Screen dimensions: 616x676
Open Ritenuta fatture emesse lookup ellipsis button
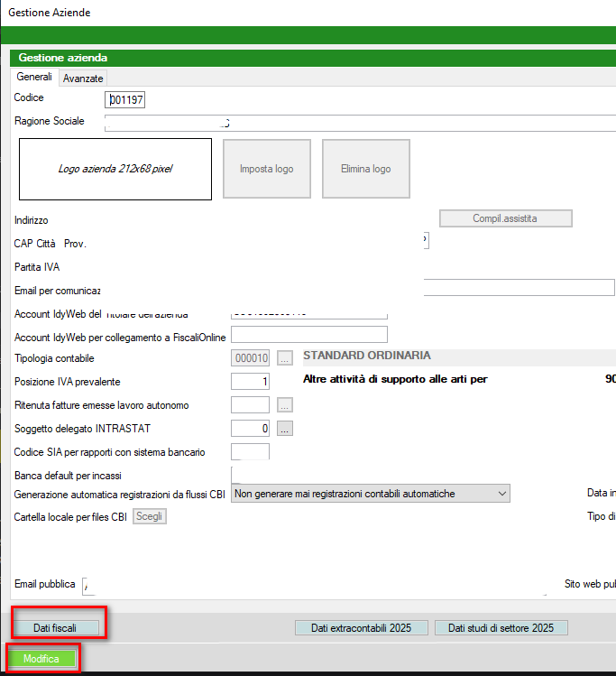(285, 405)
